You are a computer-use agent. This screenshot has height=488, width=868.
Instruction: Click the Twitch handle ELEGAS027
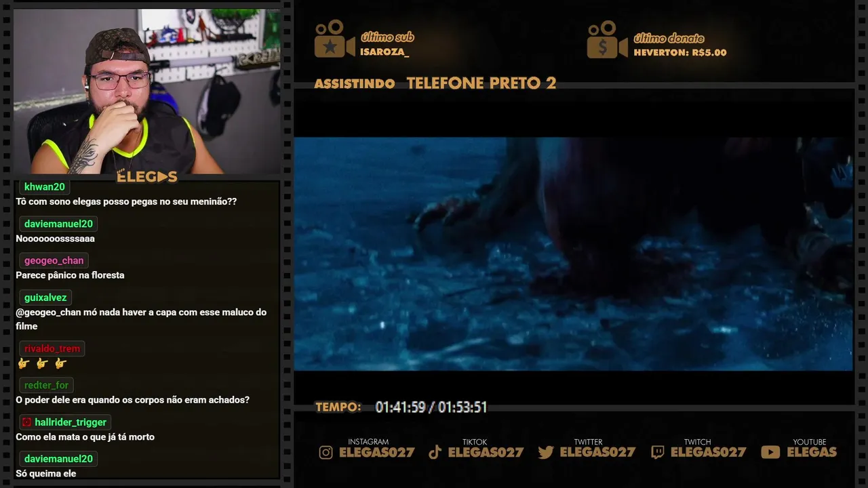pyautogui.click(x=709, y=453)
